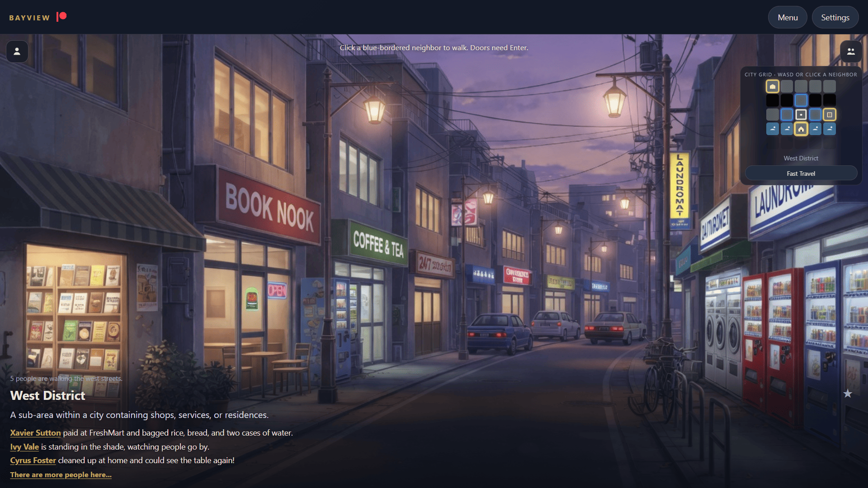Click the star favorite icon
Viewport: 868px width, 488px height.
pos(848,394)
